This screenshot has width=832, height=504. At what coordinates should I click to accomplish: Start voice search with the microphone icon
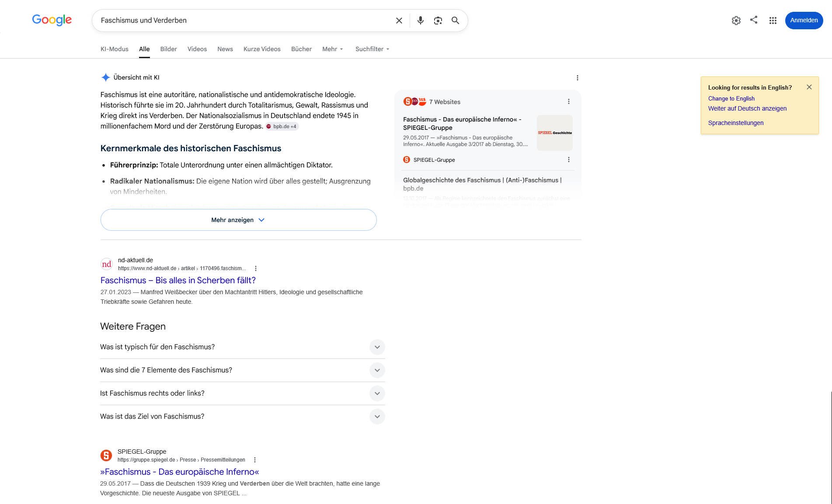click(421, 21)
